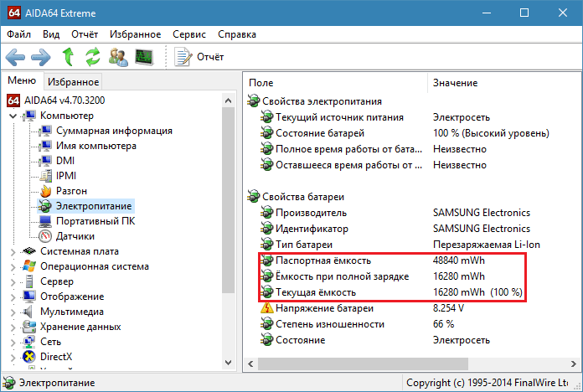Open the monitor graph toolbar icon
The width and height of the screenshot is (583, 392).
coord(144,57)
